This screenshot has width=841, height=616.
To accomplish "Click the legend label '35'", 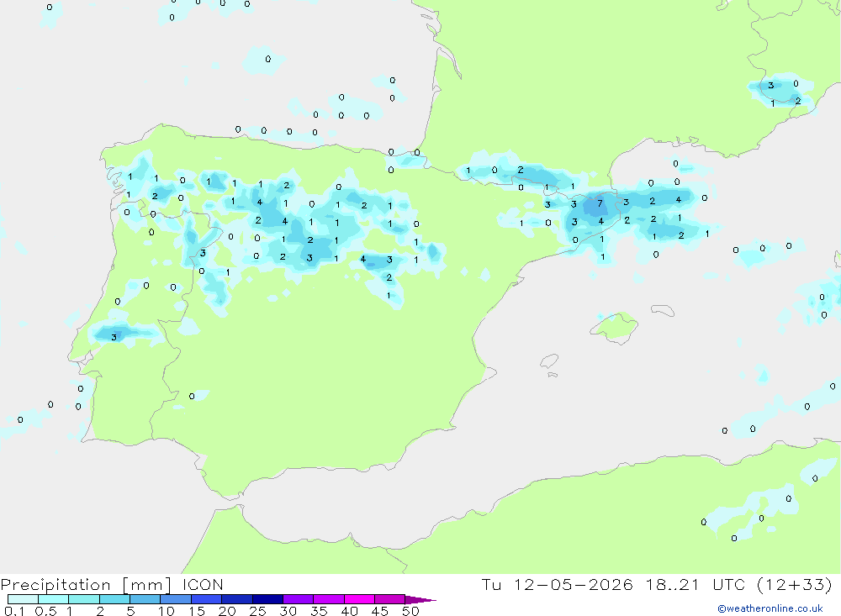I will click(x=319, y=611).
